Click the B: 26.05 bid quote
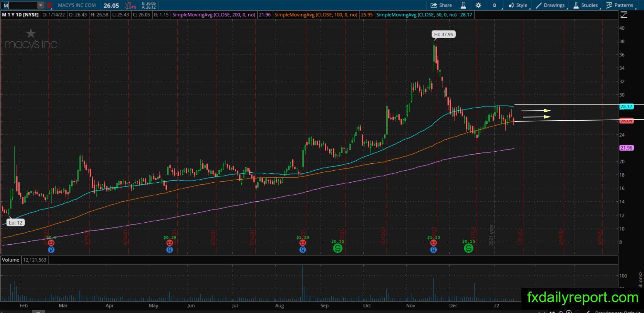This screenshot has width=644, height=313. pos(149,3)
